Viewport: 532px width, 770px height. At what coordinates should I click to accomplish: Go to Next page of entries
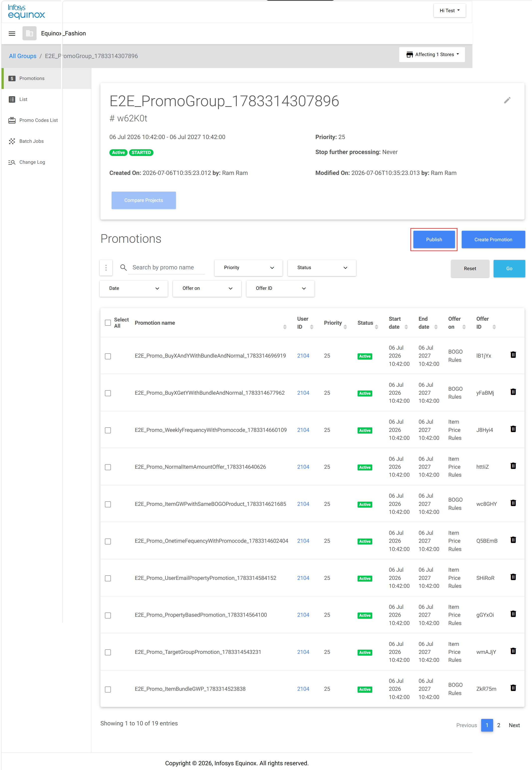514,725
